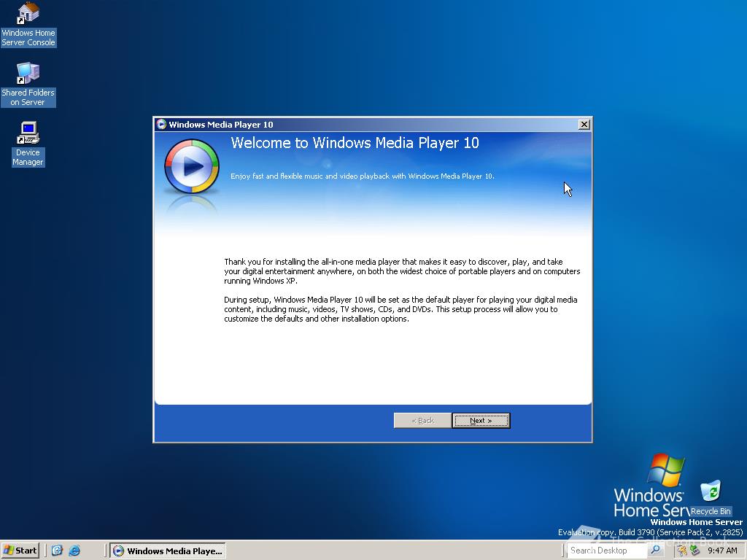Click the 'Welcome to Windows Media Player 10' heading

tap(355, 143)
